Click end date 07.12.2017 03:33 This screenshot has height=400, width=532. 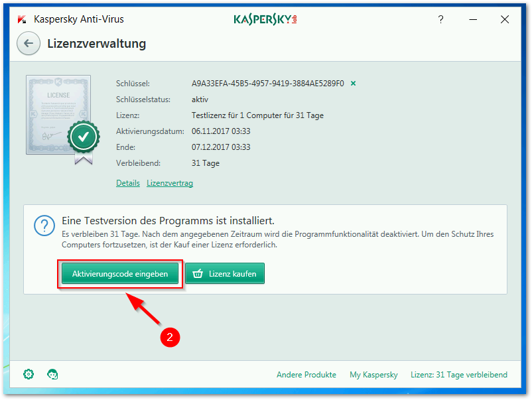[221, 147]
